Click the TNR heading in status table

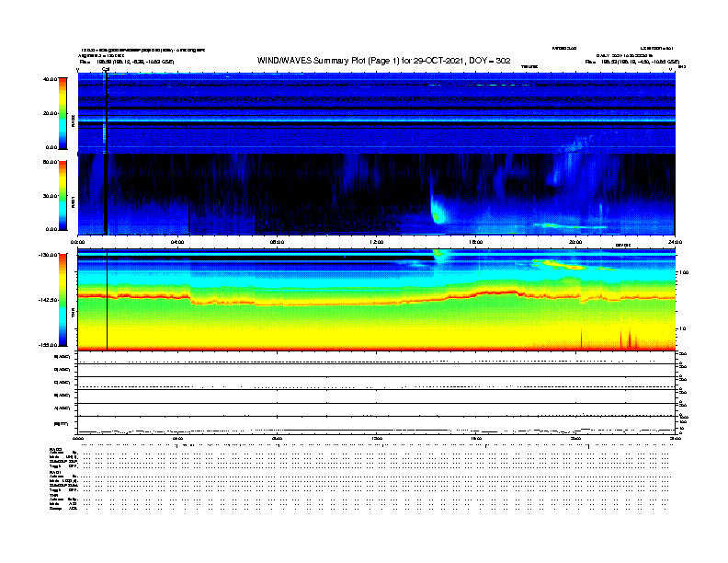pos(53,495)
